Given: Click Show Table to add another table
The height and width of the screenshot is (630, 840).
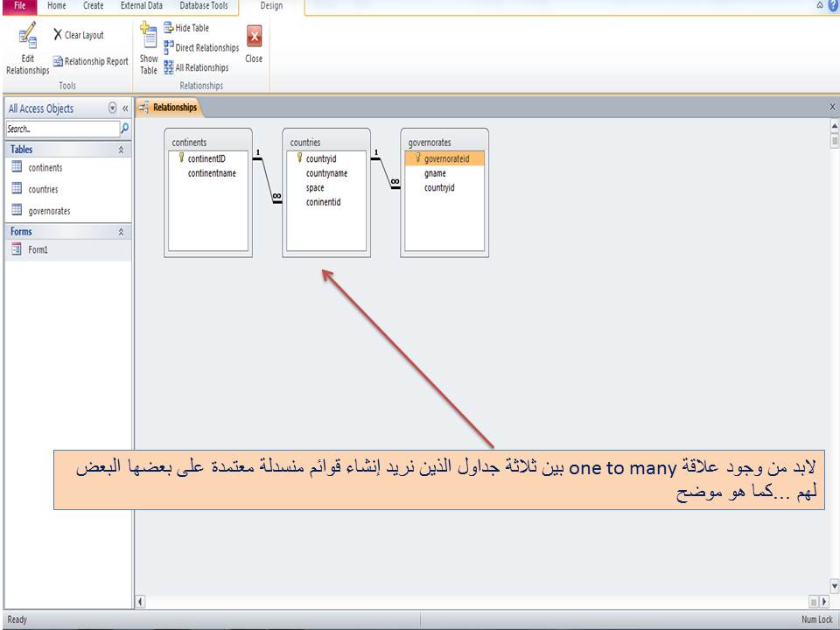Looking at the screenshot, I should click(149, 48).
